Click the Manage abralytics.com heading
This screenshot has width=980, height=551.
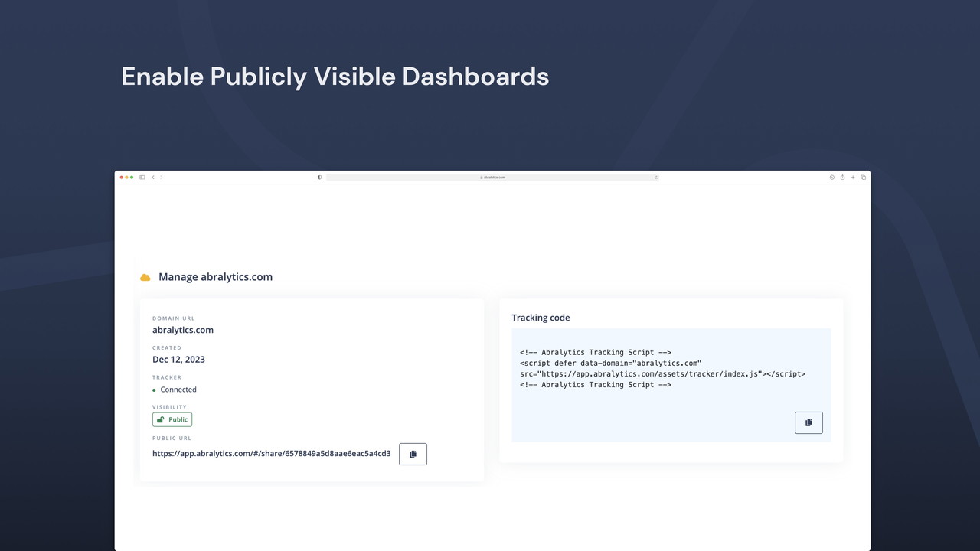215,277
